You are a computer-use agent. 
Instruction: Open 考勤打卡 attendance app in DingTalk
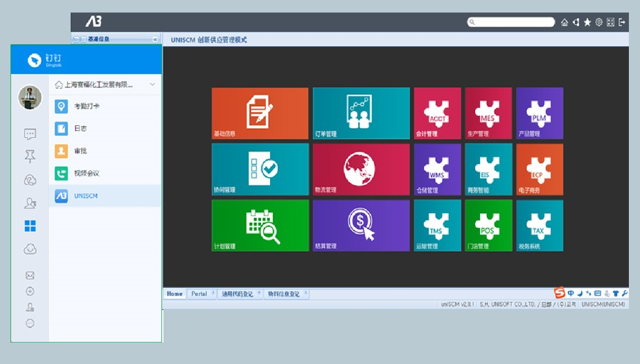[x=105, y=107]
